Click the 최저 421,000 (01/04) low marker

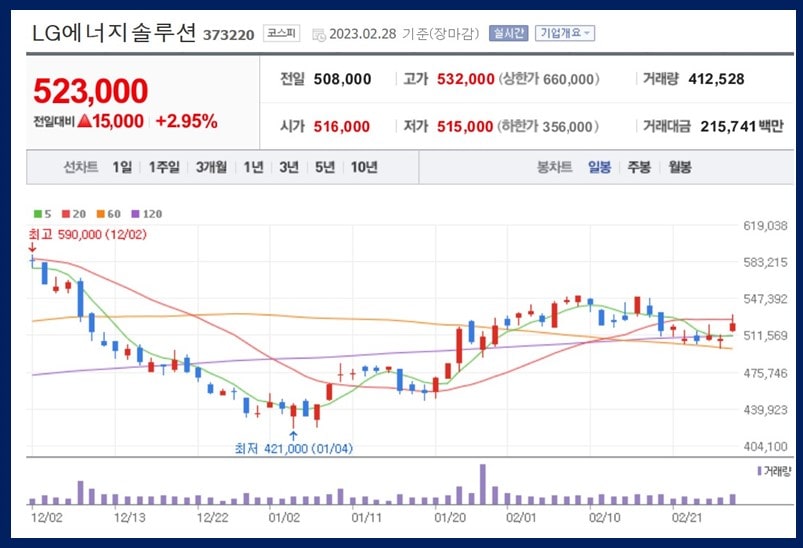pyautogui.click(x=293, y=449)
